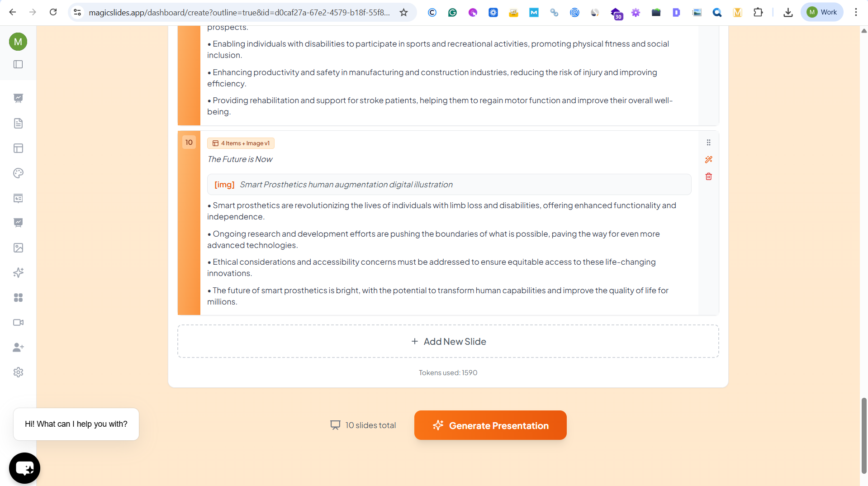This screenshot has width=868, height=486.
Task: Click the slide title 'The Future is Now'
Action: (x=240, y=159)
